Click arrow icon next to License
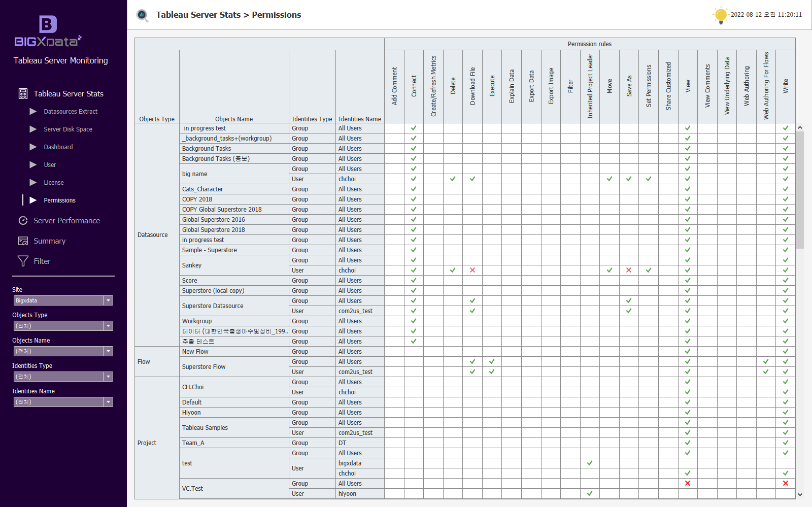Image resolution: width=812 pixels, height=507 pixels. coord(33,182)
